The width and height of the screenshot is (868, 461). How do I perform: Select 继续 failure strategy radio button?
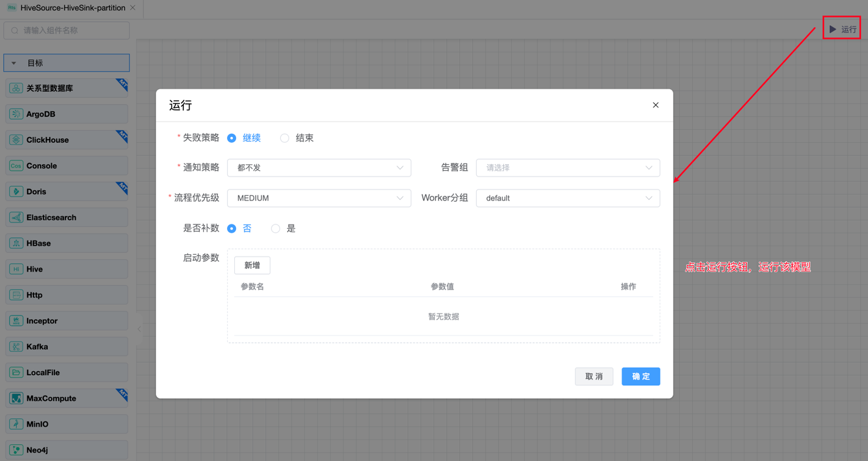coord(232,138)
